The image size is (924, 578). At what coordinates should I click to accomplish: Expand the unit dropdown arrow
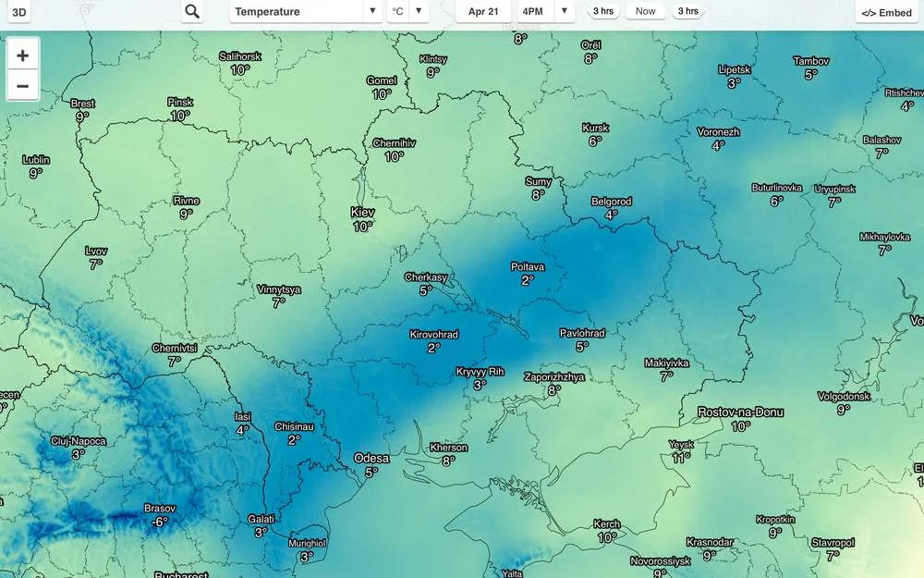419,11
